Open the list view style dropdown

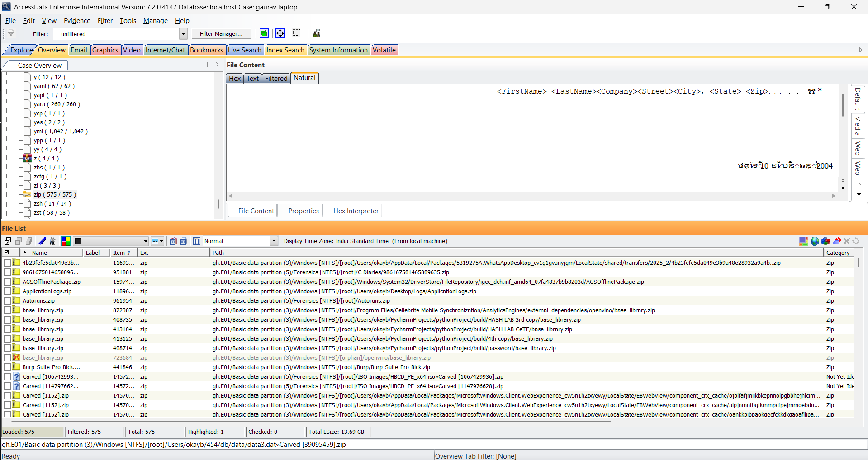point(157,241)
